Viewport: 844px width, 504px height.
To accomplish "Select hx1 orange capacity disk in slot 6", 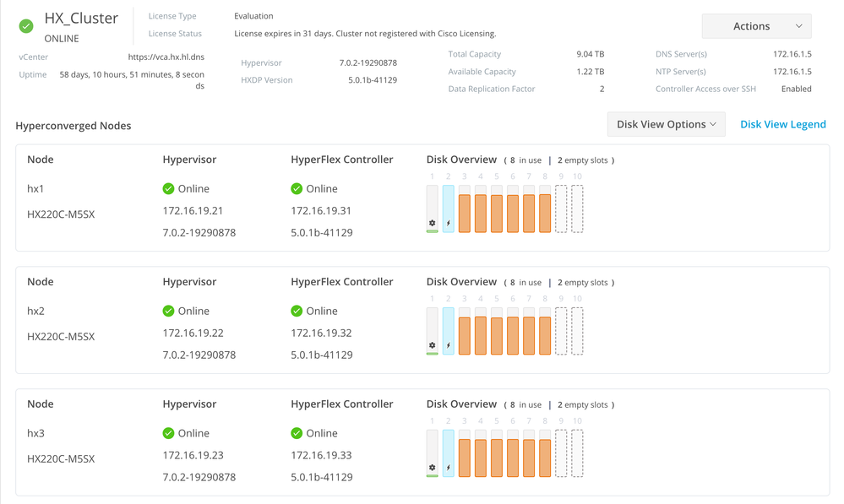I will (513, 209).
